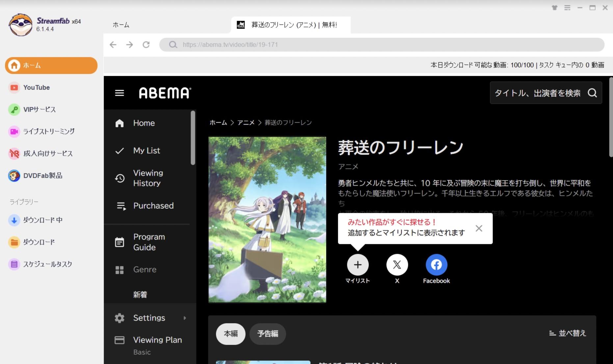613x364 pixels.
Task: Click the ホーム breadcrumb link
Action: (x=218, y=123)
